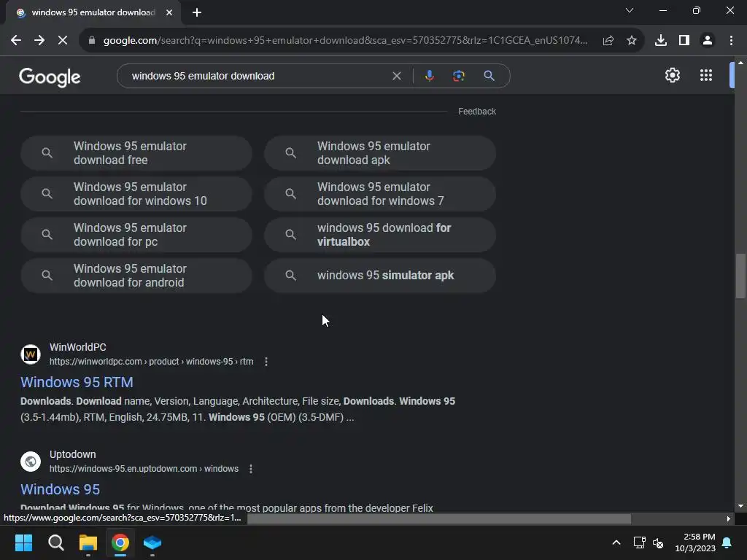
Task: Open File Explorer from taskbar
Action: tap(88, 542)
